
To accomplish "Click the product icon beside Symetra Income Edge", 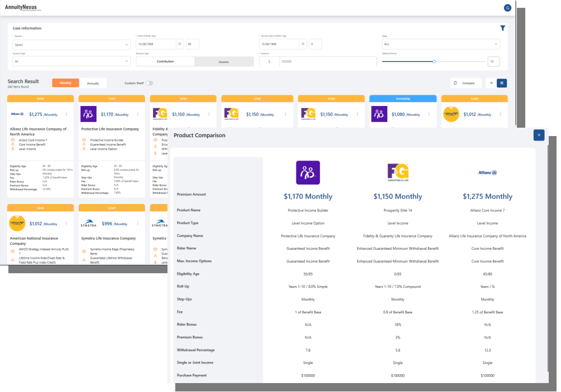I will pyautogui.click(x=84, y=251).
